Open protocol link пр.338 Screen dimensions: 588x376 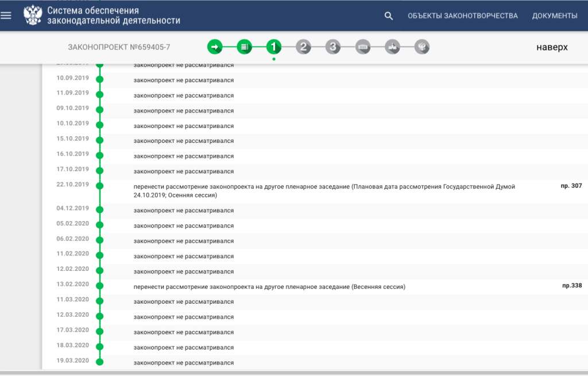pyautogui.click(x=571, y=285)
